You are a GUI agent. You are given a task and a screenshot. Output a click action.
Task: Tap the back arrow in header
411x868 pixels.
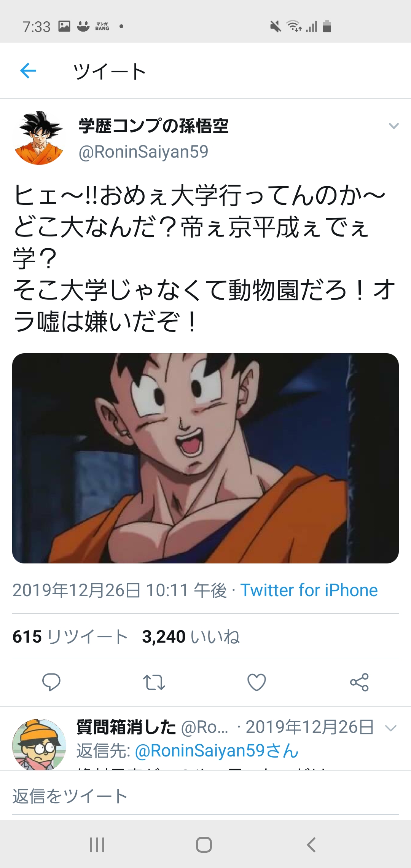tap(28, 71)
